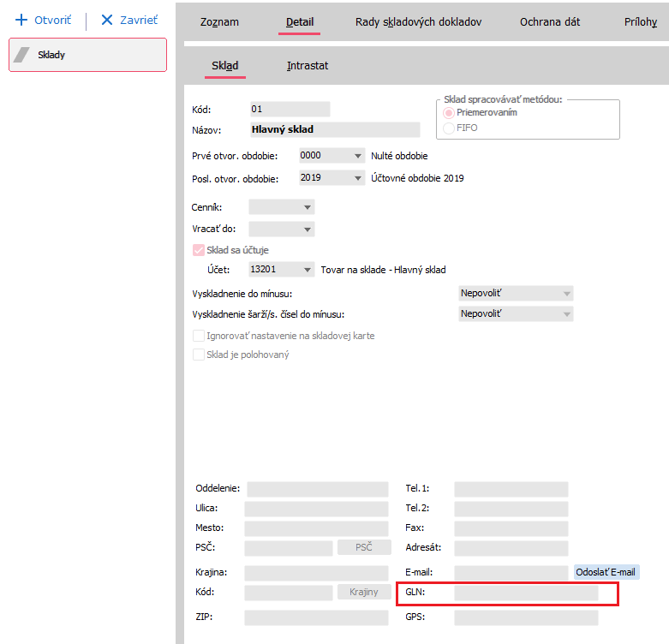Enable Sklad je polohovaný checkbox
Image resolution: width=669 pixels, height=644 pixels.
(x=199, y=355)
